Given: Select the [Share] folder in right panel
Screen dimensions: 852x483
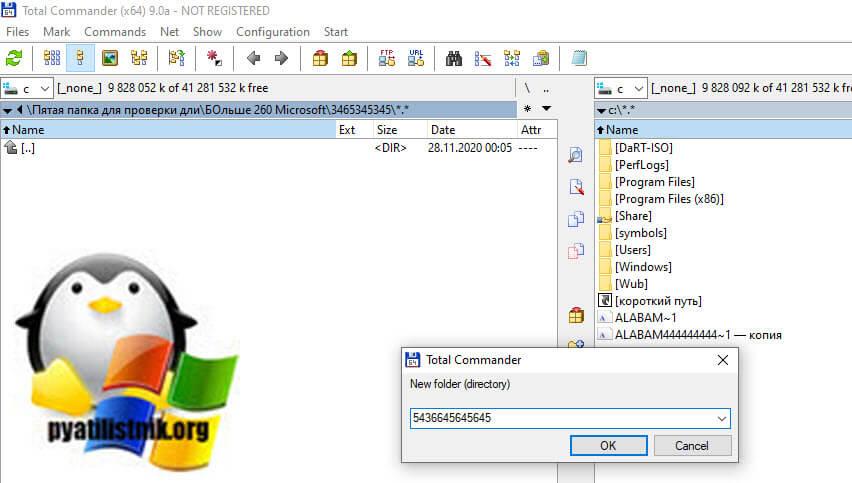Looking at the screenshot, I should tap(633, 216).
